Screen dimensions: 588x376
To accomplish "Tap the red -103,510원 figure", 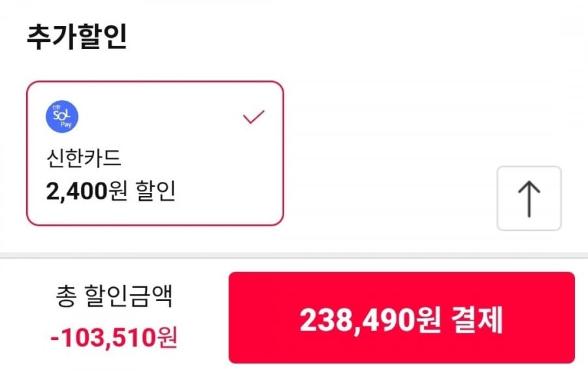I will click(x=114, y=338).
